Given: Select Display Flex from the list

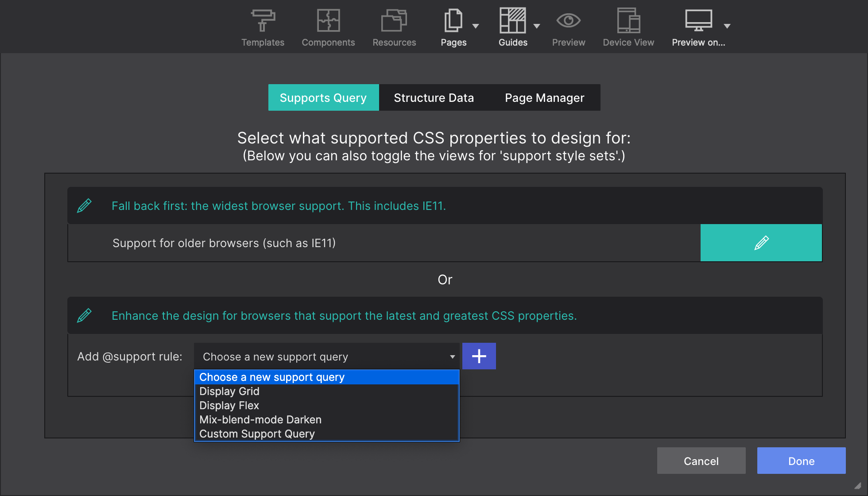Looking at the screenshot, I should (326, 406).
